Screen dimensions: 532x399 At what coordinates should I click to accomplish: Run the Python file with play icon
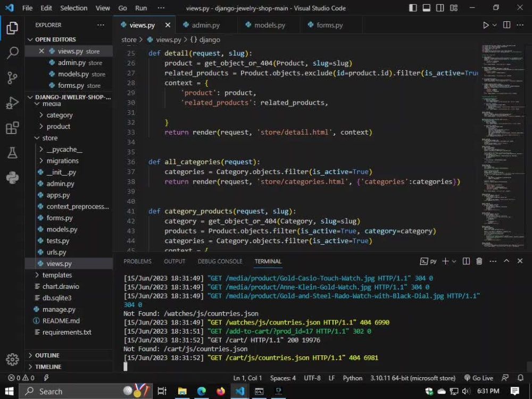(x=486, y=25)
